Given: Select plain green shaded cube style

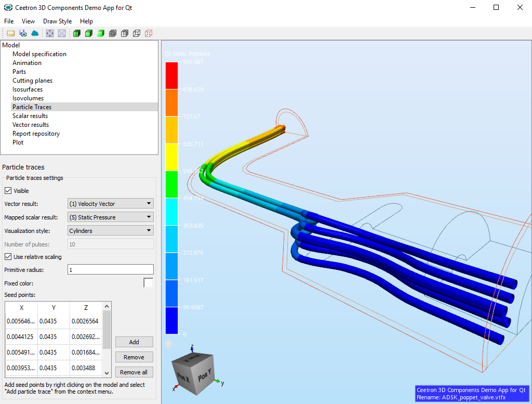Looking at the screenshot, I should point(101,33).
